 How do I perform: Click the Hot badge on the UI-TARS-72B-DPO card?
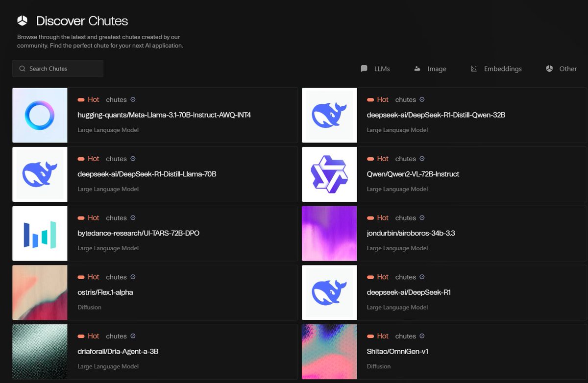coord(88,218)
